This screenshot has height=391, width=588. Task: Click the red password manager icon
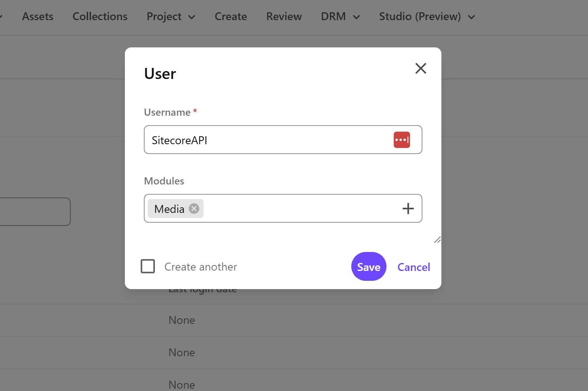point(401,140)
